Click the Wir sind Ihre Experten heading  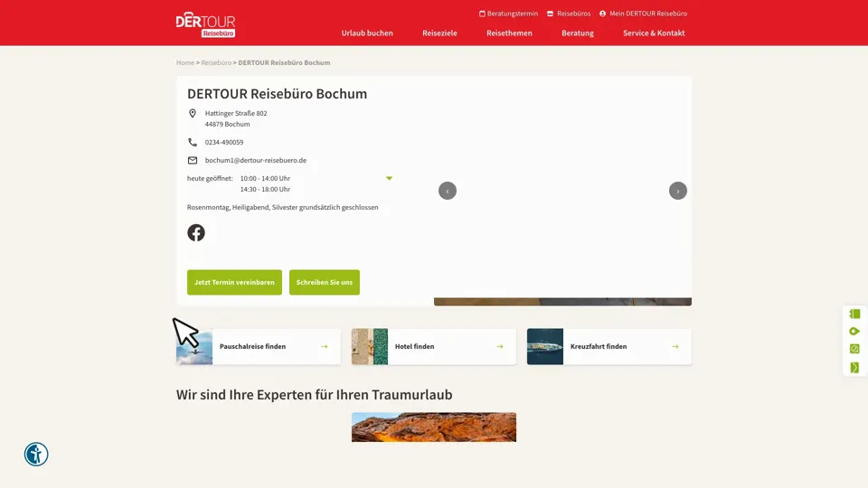pyautogui.click(x=314, y=395)
